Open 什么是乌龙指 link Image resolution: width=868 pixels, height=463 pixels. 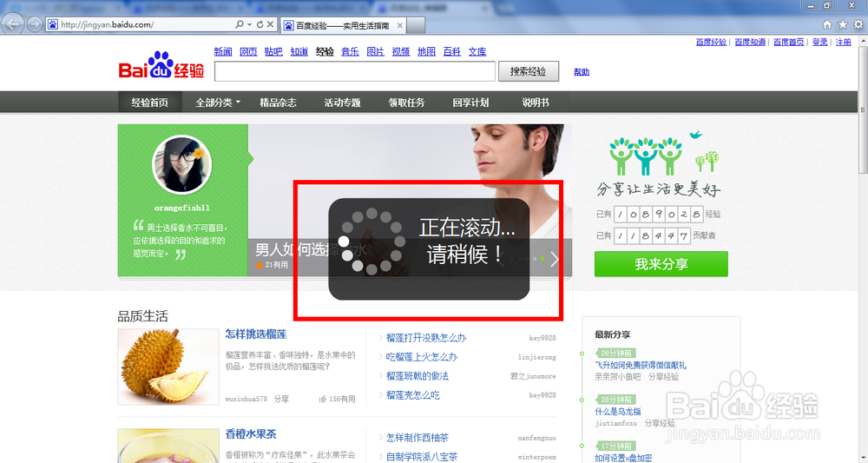point(618,412)
